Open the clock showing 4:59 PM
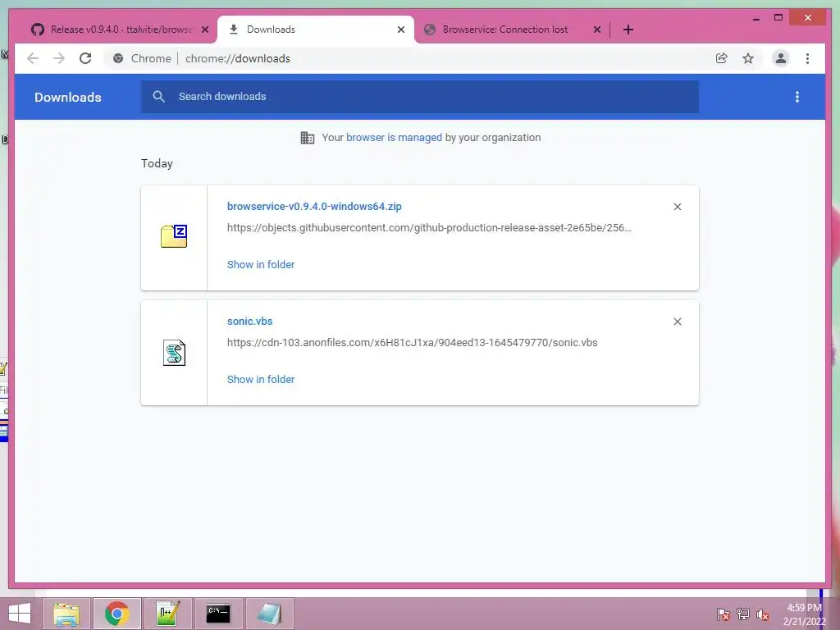840x630 pixels. 804,614
